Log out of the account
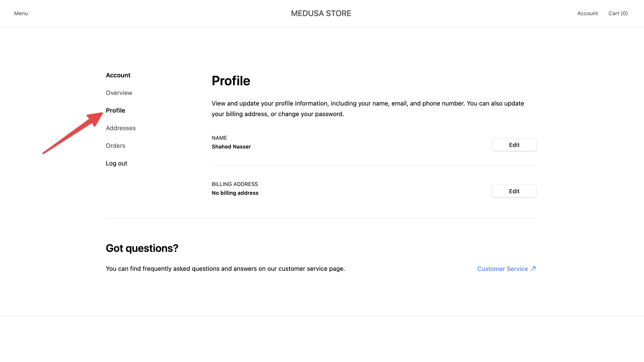The width and height of the screenshot is (644, 362). click(x=116, y=163)
